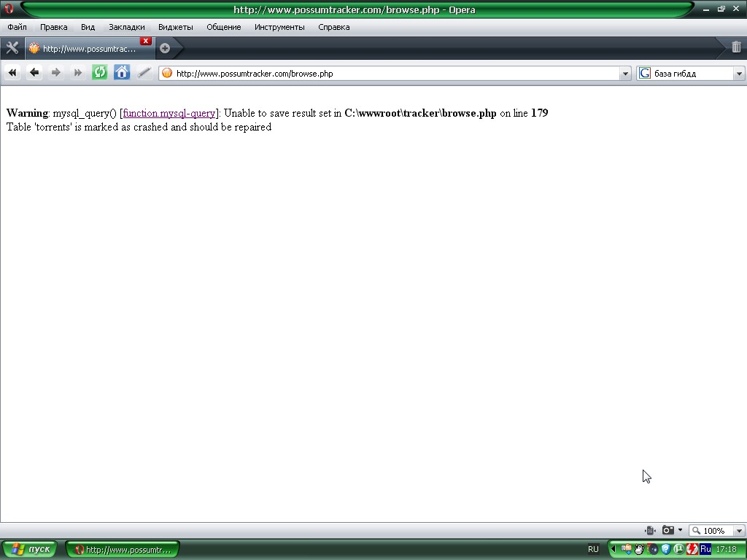Click the Opera logo in the title bar
Image resolution: width=747 pixels, height=560 pixels.
pyautogui.click(x=8, y=9)
